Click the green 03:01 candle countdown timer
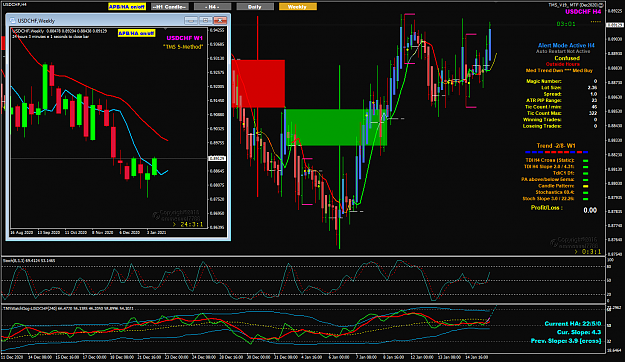Image resolution: width=625 pixels, height=362 pixels. (x=566, y=24)
